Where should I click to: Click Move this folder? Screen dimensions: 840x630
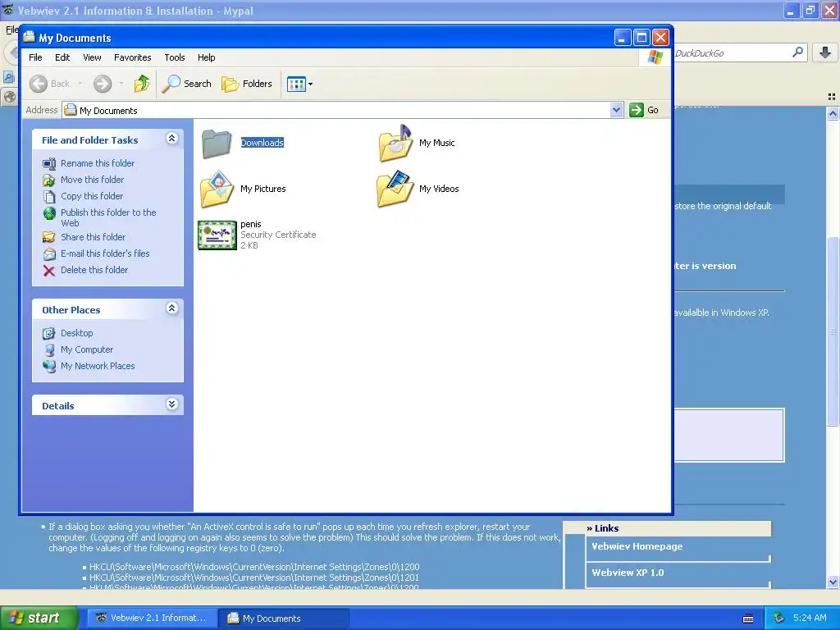tap(92, 180)
